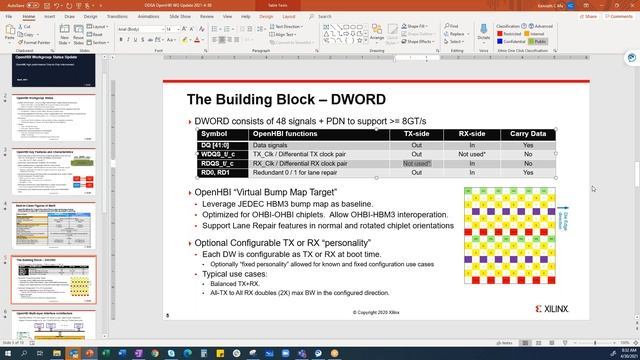Open Slide Sorter view in status bar
Screen dimensions: 640x360
click(538, 343)
